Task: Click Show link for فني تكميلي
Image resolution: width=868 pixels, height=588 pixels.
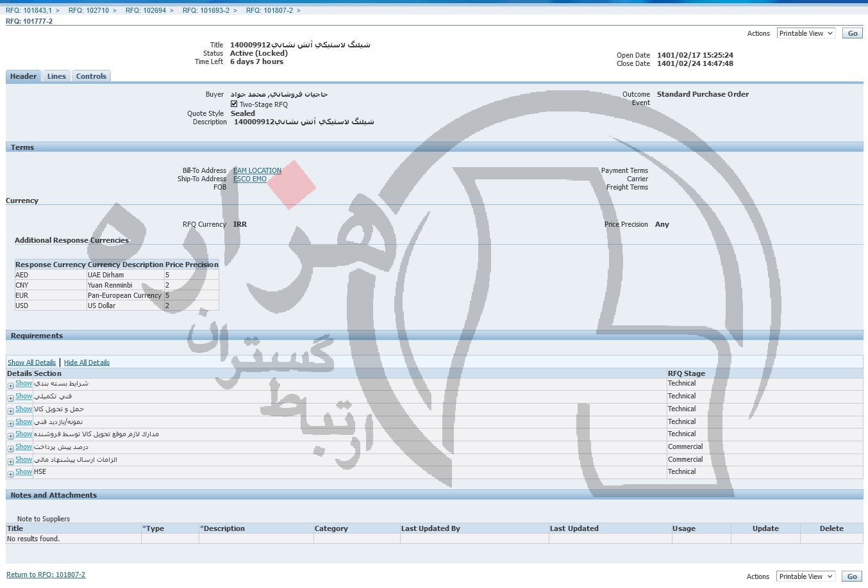Action: [24, 396]
